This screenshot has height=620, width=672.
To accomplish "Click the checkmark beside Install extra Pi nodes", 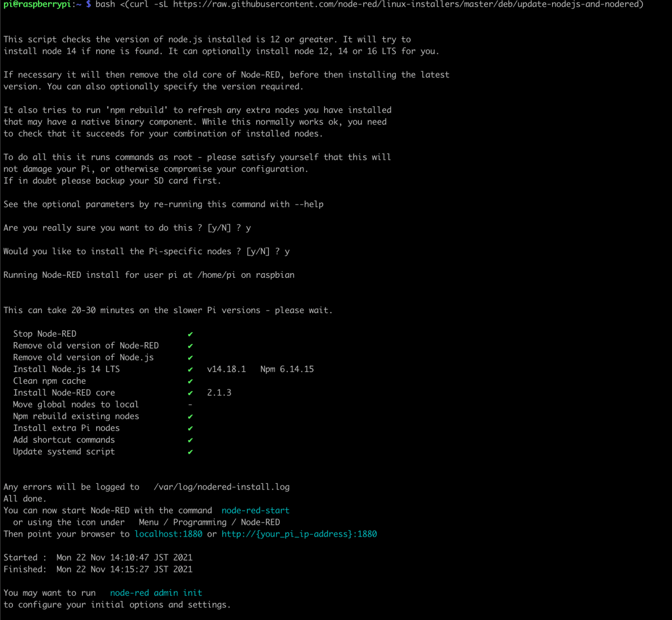I will [x=190, y=428].
